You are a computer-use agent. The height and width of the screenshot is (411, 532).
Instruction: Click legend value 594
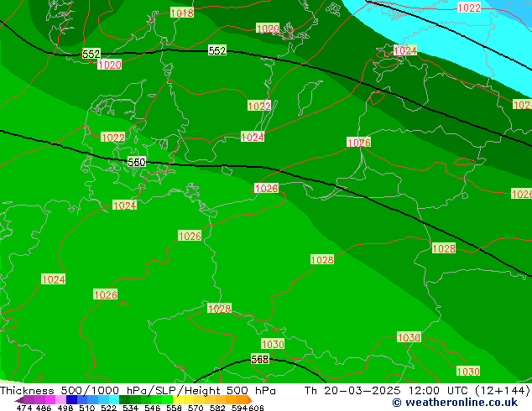[239, 408]
